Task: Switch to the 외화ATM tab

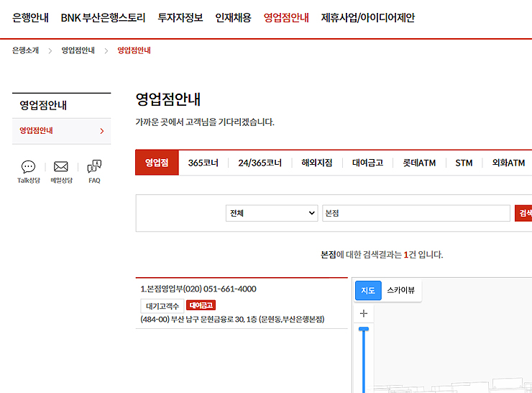Action: (508, 163)
